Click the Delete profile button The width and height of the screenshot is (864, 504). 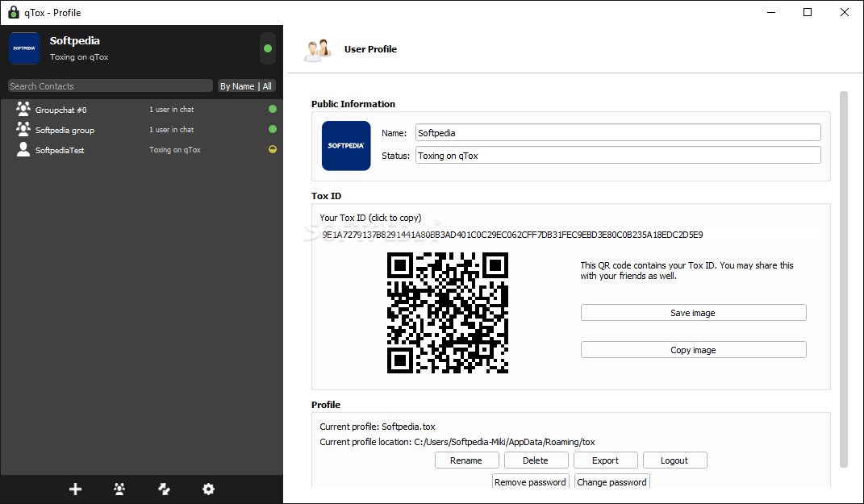(x=536, y=460)
